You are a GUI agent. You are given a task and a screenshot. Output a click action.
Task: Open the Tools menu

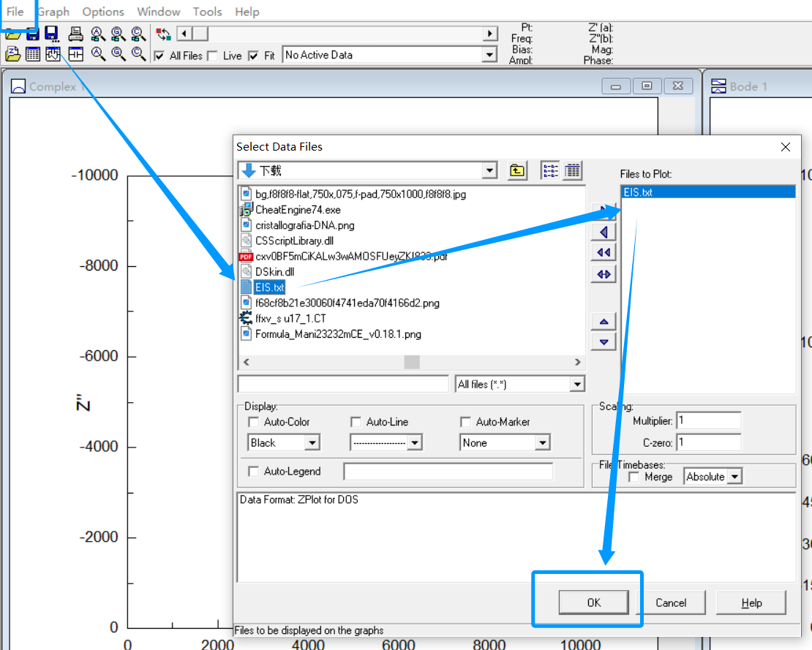[207, 12]
